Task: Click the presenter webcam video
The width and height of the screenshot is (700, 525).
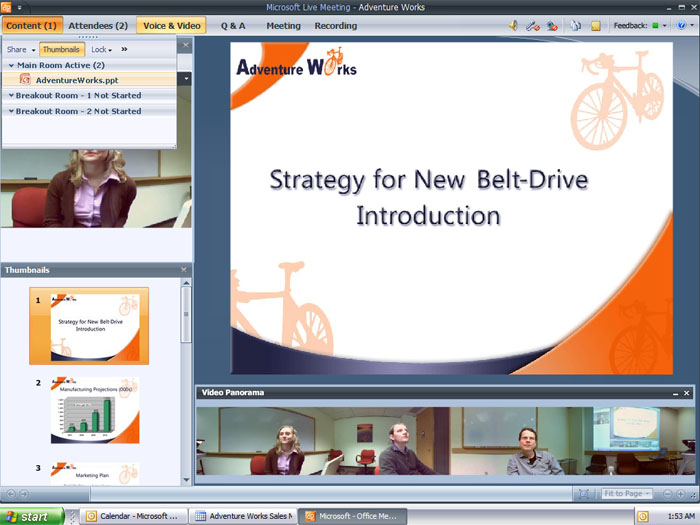Action: pyautogui.click(x=96, y=188)
